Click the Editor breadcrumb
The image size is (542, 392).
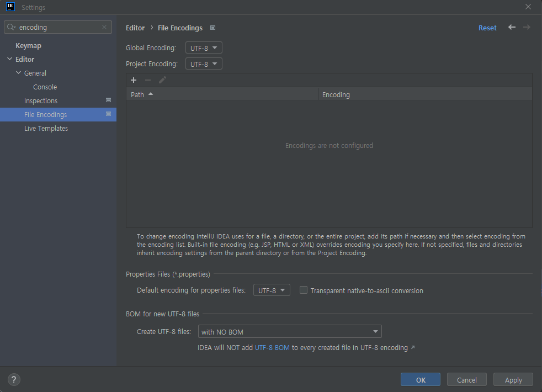135,28
